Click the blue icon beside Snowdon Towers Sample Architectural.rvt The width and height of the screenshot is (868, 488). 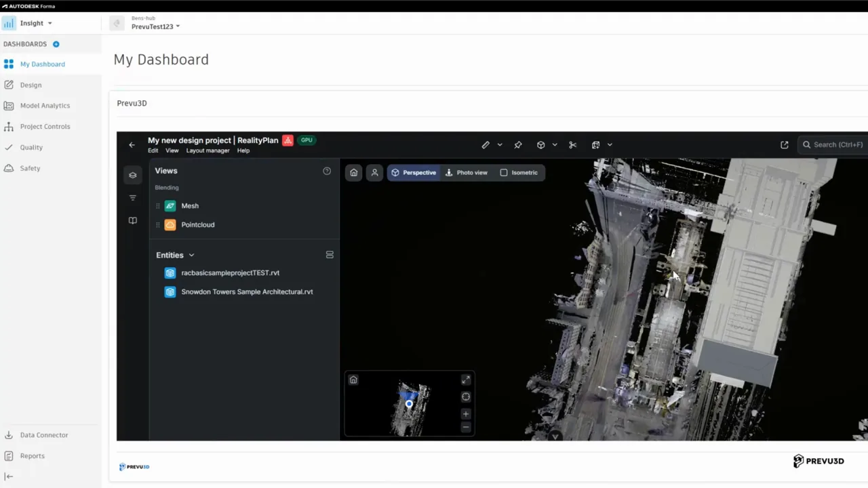tap(170, 291)
